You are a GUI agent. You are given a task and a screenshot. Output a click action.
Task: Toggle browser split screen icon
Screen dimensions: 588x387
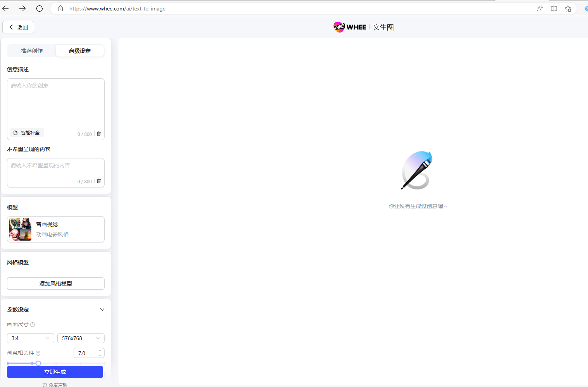coord(554,9)
